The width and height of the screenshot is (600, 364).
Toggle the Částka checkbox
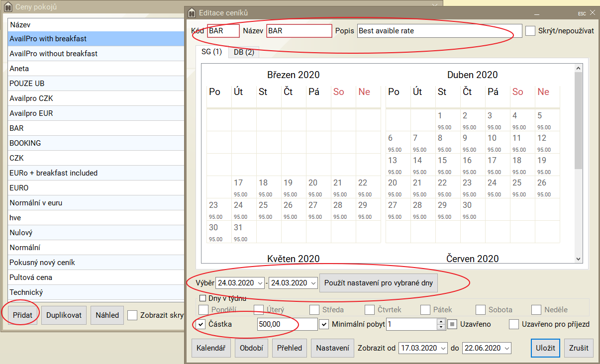(200, 324)
